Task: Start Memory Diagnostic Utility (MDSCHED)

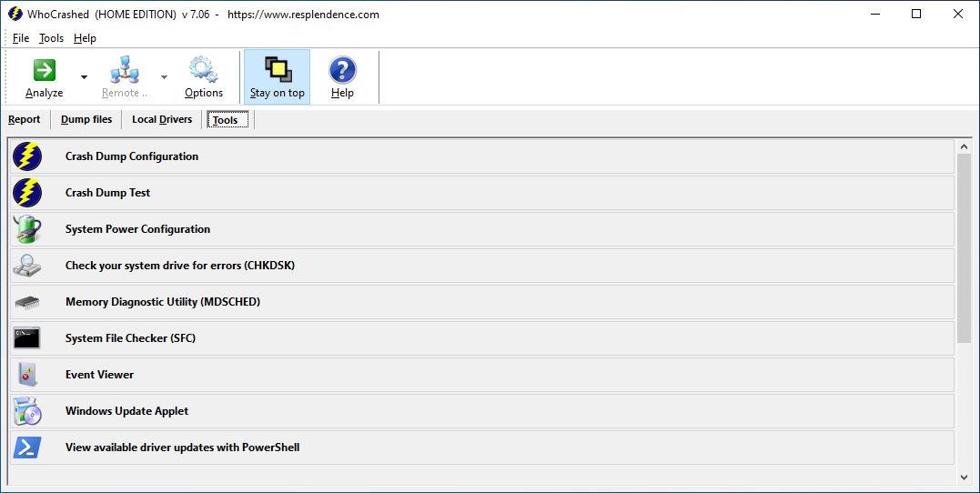Action: coord(482,302)
